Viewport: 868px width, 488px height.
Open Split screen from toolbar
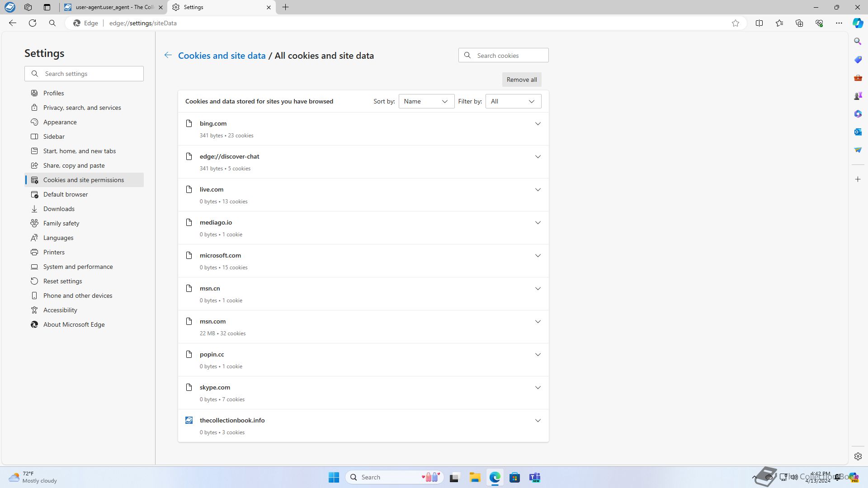click(759, 23)
